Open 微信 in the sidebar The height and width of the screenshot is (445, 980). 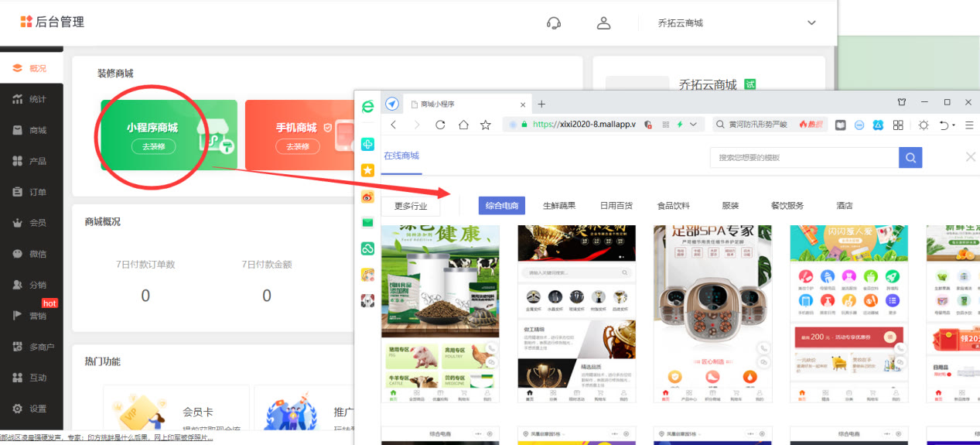pyautogui.click(x=31, y=254)
